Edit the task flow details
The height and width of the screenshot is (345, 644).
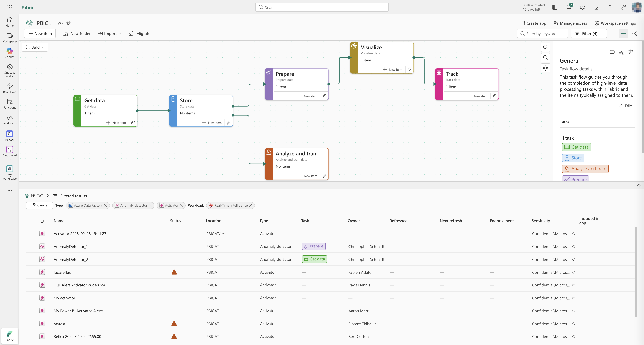(625, 106)
